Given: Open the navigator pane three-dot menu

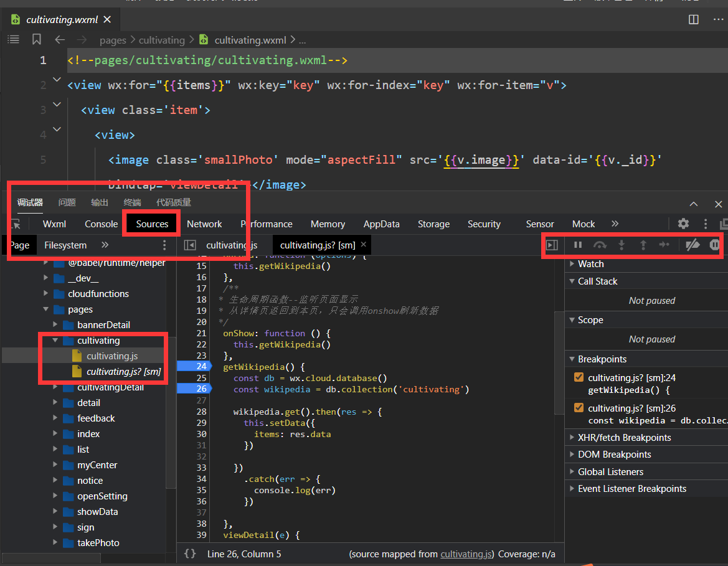Looking at the screenshot, I should [164, 245].
